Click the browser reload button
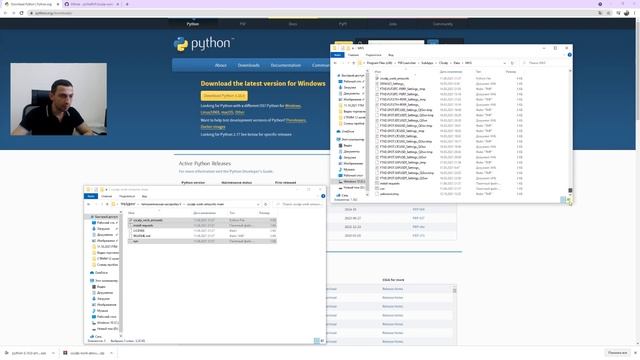Screen dimensions: 640x360 21,13
